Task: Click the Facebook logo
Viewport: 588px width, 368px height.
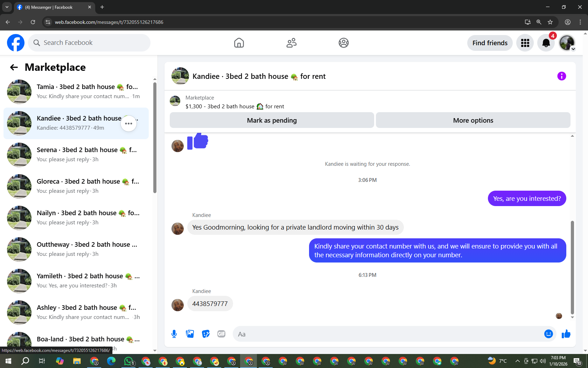Action: (16, 43)
